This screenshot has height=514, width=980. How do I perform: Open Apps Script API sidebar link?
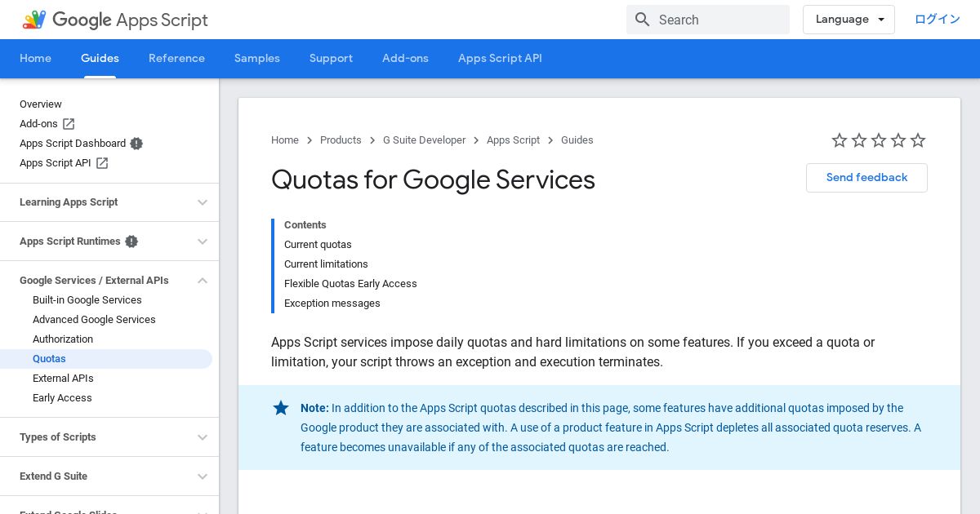click(x=56, y=163)
